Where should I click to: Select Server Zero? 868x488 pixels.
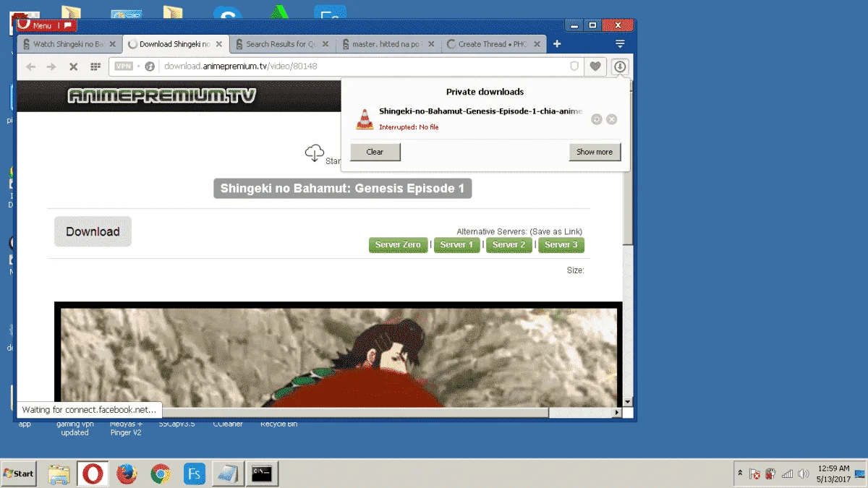(x=398, y=245)
